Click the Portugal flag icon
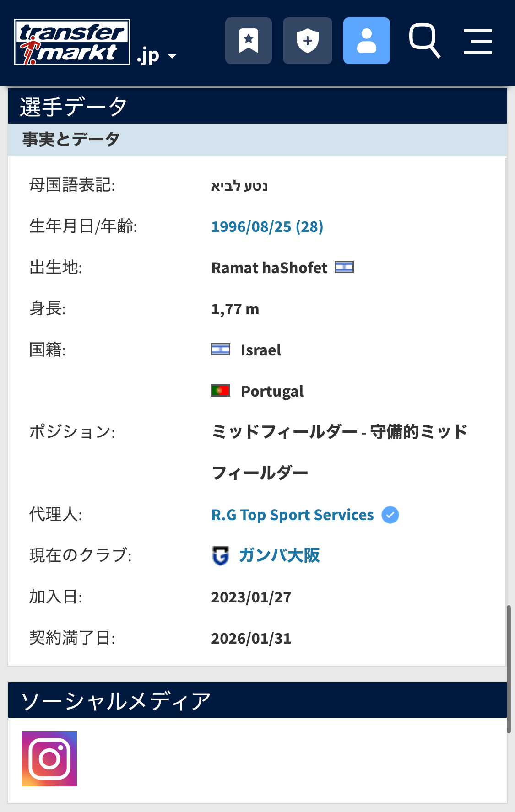Viewport: 515px width, 812px height. (221, 391)
